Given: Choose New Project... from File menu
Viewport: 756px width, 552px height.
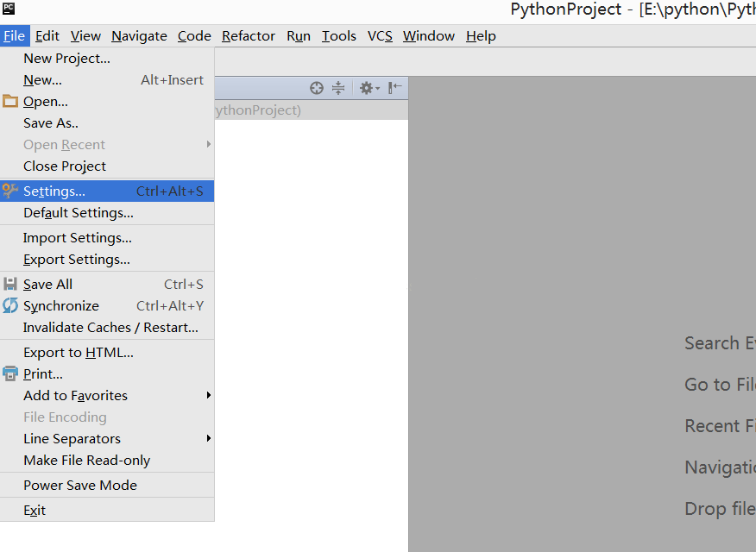Looking at the screenshot, I should tap(107, 59).
